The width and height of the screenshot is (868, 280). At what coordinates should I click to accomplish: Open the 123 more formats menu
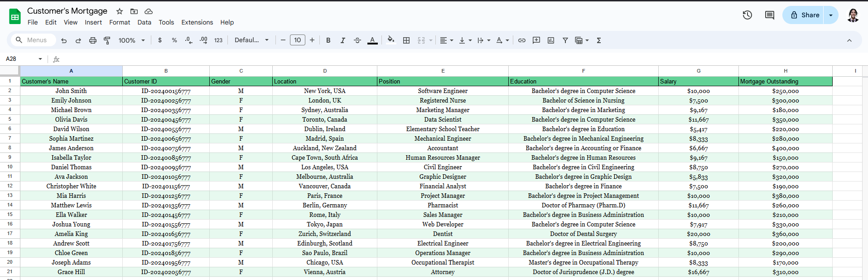tap(218, 40)
